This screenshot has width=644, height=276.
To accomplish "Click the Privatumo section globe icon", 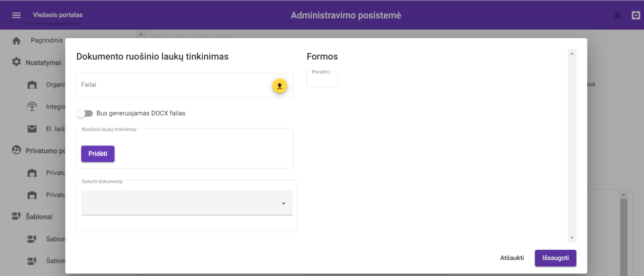I will pyautogui.click(x=16, y=150).
